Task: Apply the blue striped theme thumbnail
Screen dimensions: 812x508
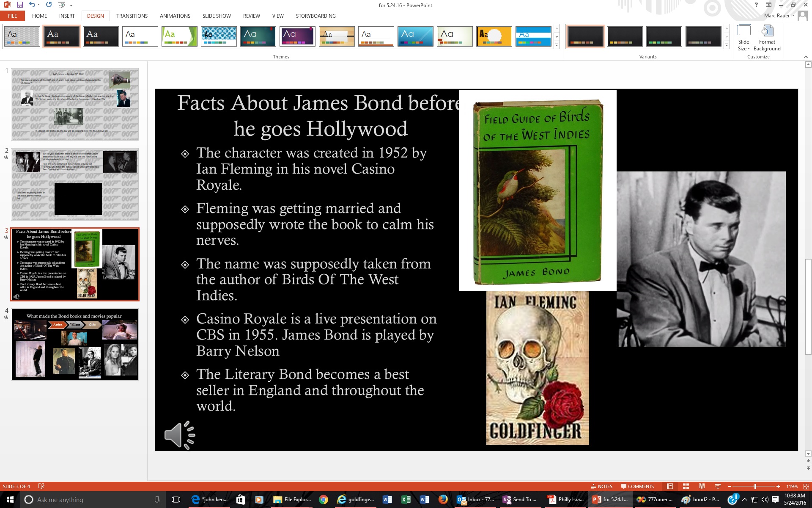Action: click(533, 36)
